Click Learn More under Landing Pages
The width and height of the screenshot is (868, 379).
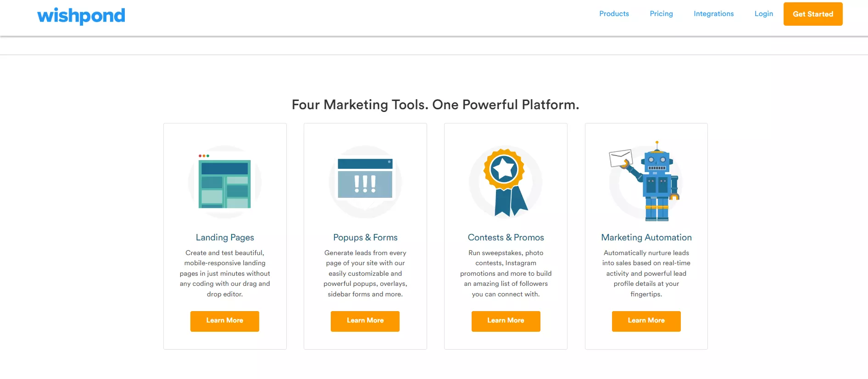[225, 321]
